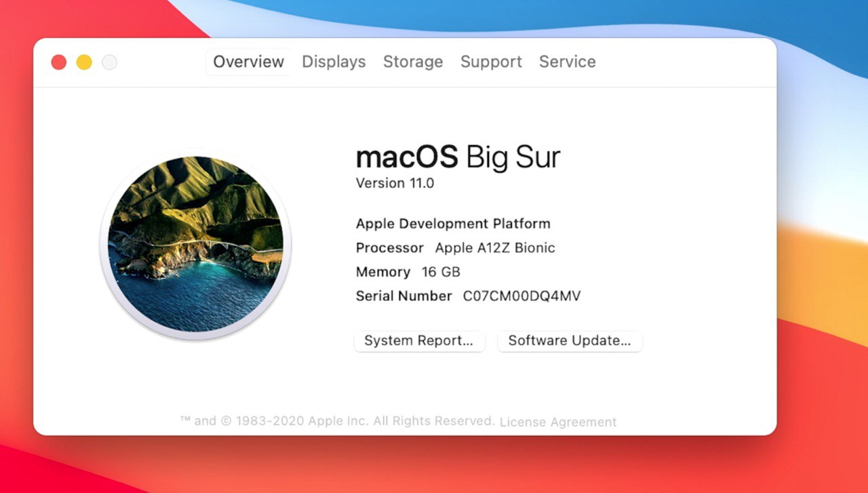Click the disabled gray zoom button
Image resolution: width=868 pixels, height=493 pixels.
109,62
